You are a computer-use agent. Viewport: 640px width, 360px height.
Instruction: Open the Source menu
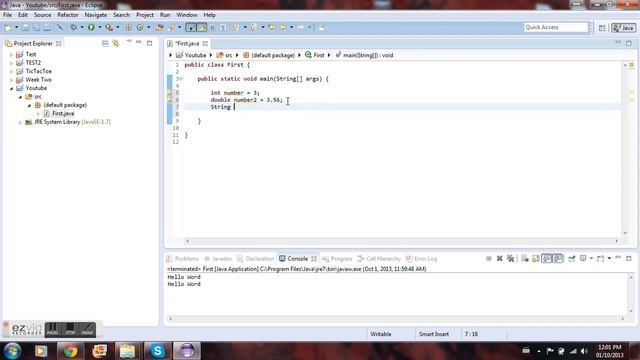[42, 15]
